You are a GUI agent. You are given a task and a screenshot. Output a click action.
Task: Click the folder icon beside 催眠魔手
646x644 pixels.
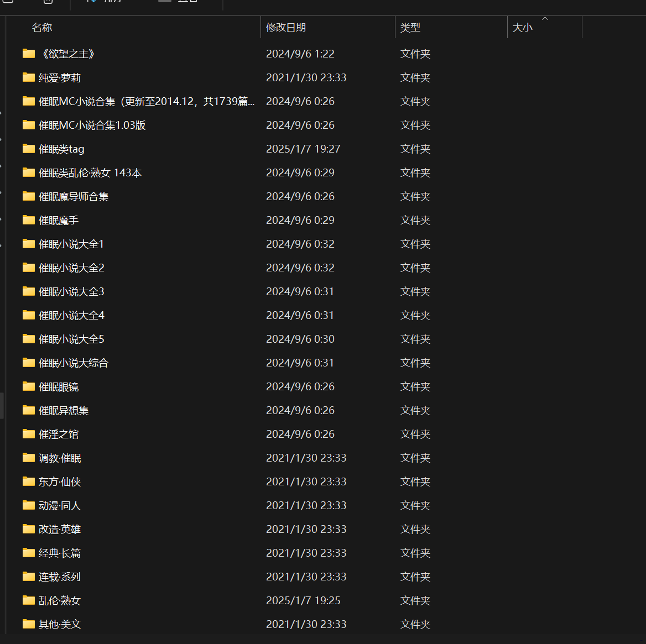pos(28,219)
